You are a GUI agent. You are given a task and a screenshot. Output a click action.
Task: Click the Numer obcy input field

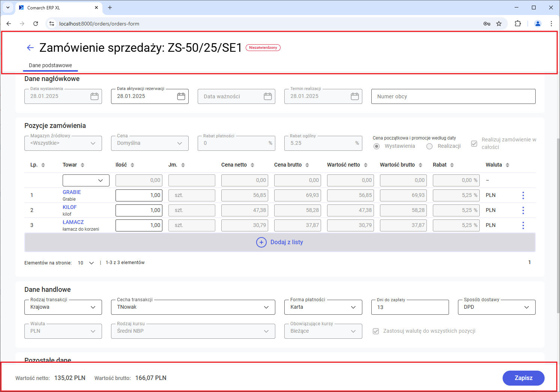point(453,96)
